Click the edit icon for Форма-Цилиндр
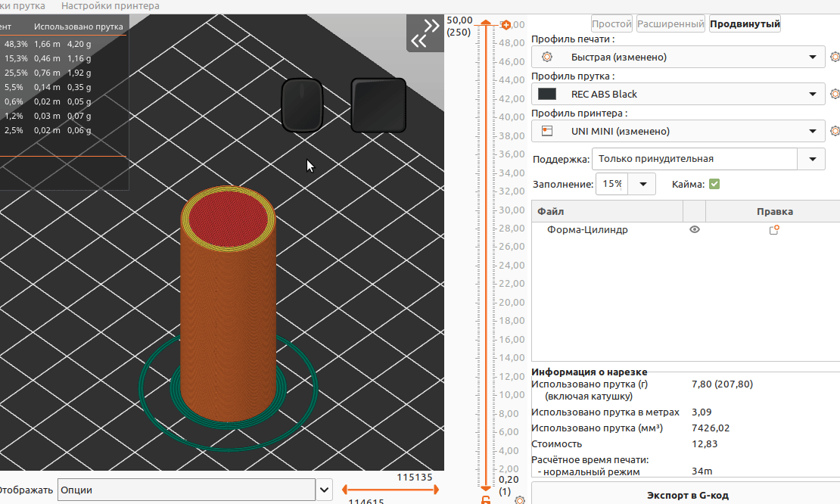 (x=774, y=230)
